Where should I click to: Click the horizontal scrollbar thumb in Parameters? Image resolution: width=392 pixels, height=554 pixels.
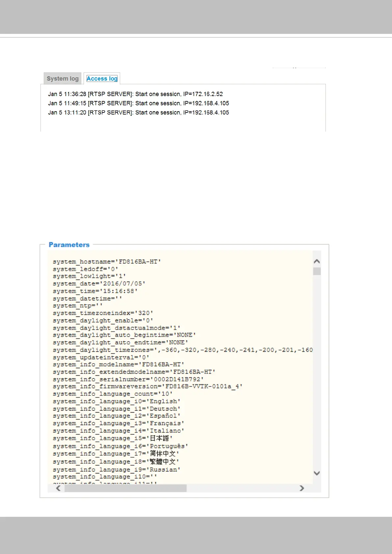pos(125,488)
